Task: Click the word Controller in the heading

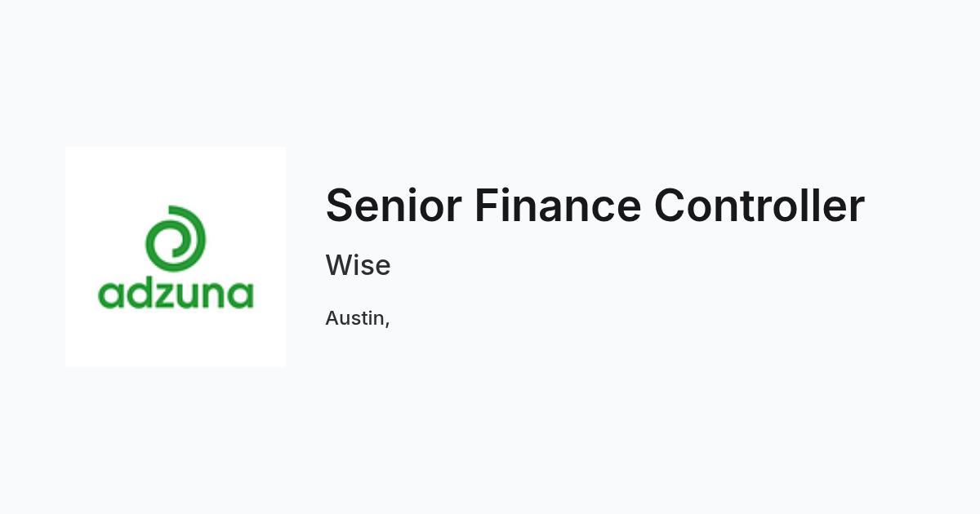Action: [759, 205]
